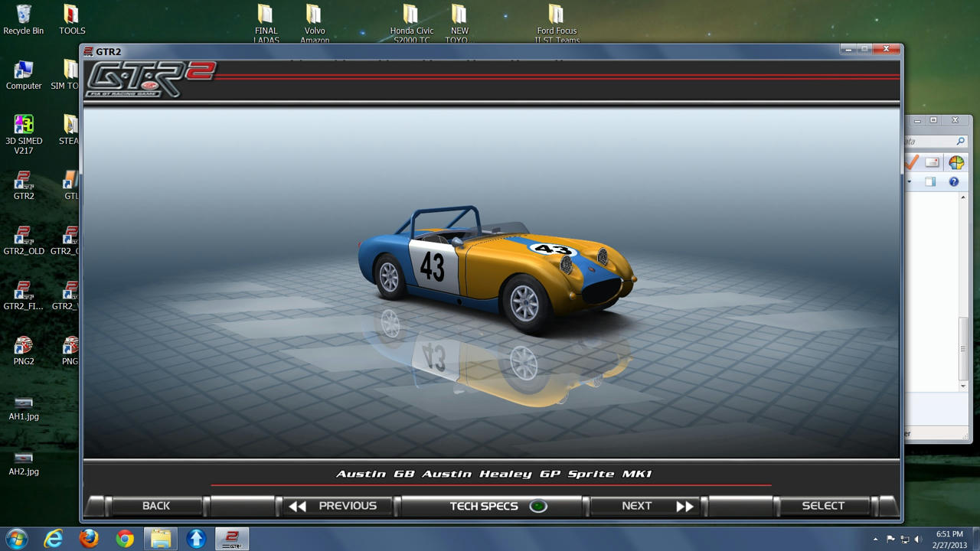This screenshot has width=980, height=551.
Task: Launch Internet Explorer from taskbar
Action: coord(53,539)
